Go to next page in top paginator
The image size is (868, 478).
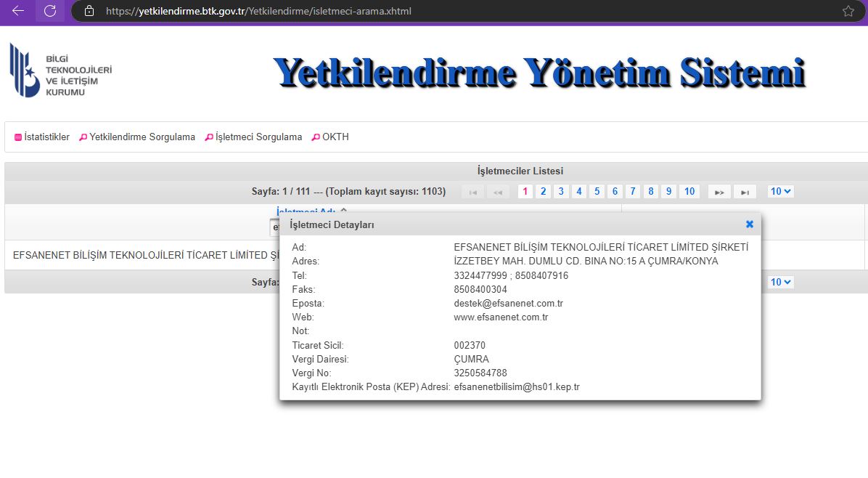[x=719, y=192]
